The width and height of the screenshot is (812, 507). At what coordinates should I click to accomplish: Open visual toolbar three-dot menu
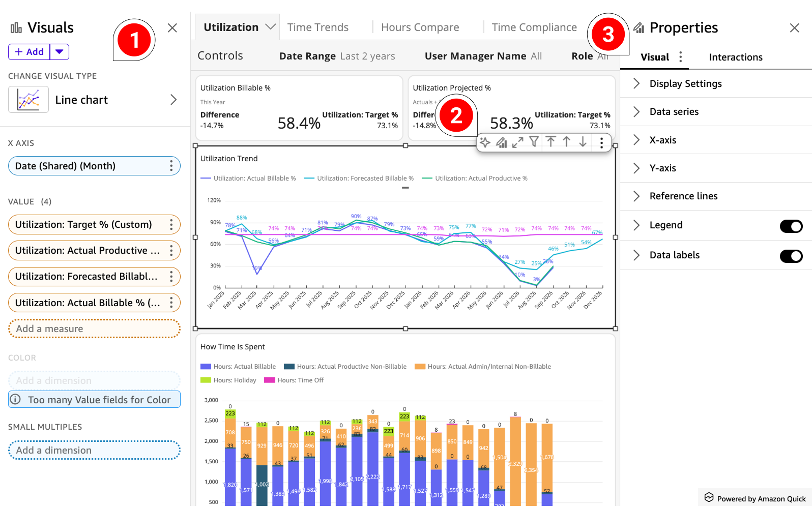tap(601, 143)
